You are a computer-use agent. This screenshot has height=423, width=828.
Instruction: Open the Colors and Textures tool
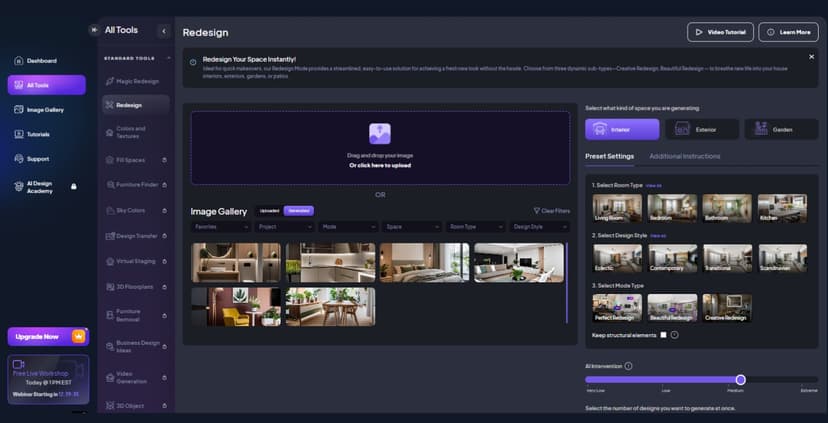click(x=136, y=132)
